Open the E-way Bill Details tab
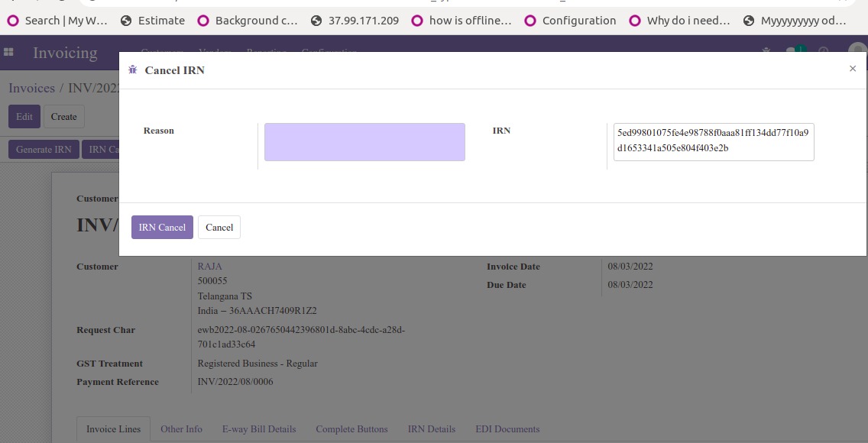Image resolution: width=868 pixels, height=443 pixels. point(259,429)
